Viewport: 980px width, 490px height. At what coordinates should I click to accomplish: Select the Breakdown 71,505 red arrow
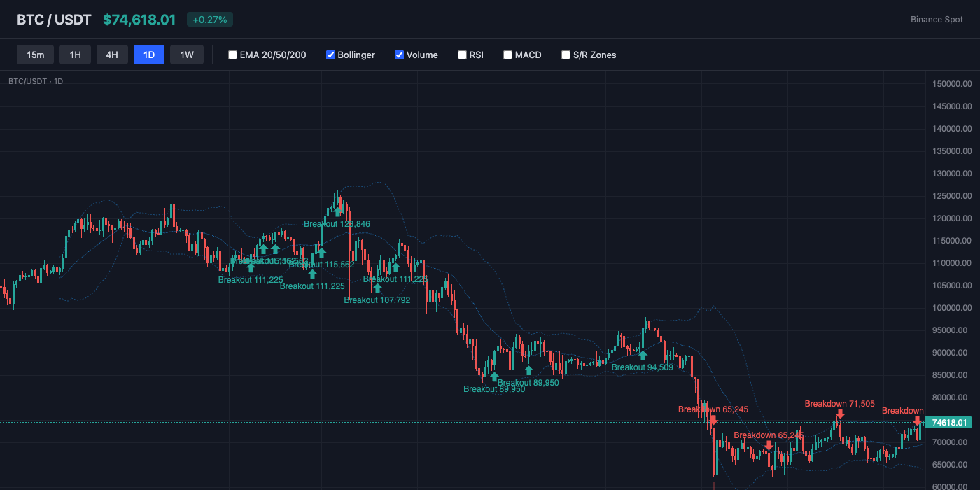coord(841,414)
